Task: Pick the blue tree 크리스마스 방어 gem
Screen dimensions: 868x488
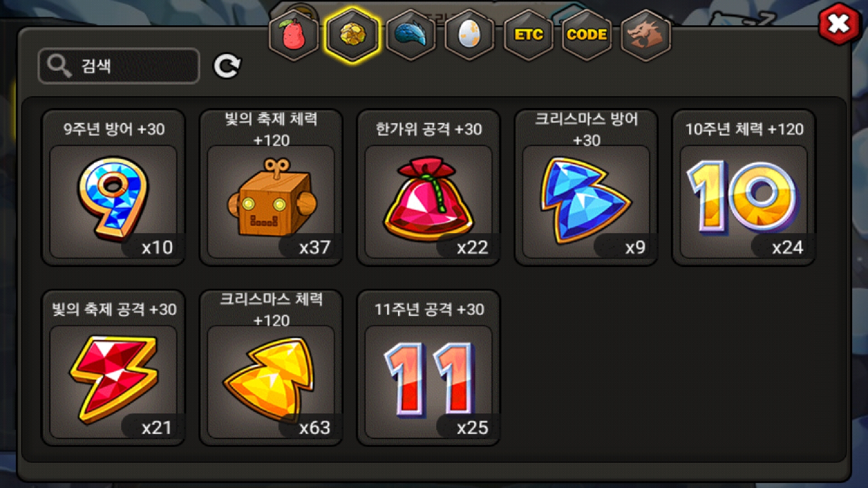Action: click(x=586, y=188)
